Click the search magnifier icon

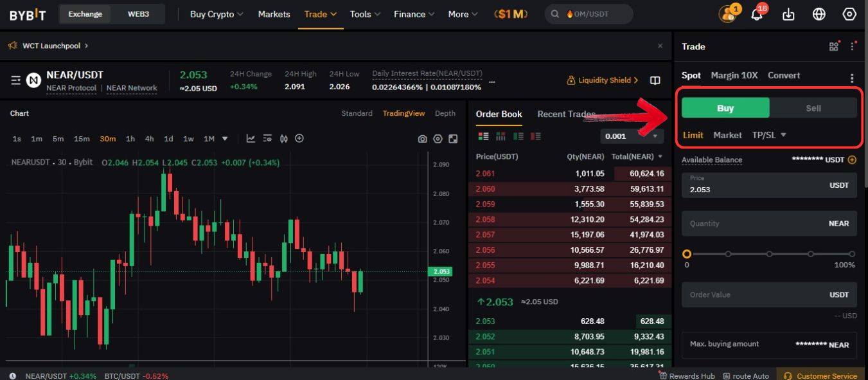coord(555,14)
